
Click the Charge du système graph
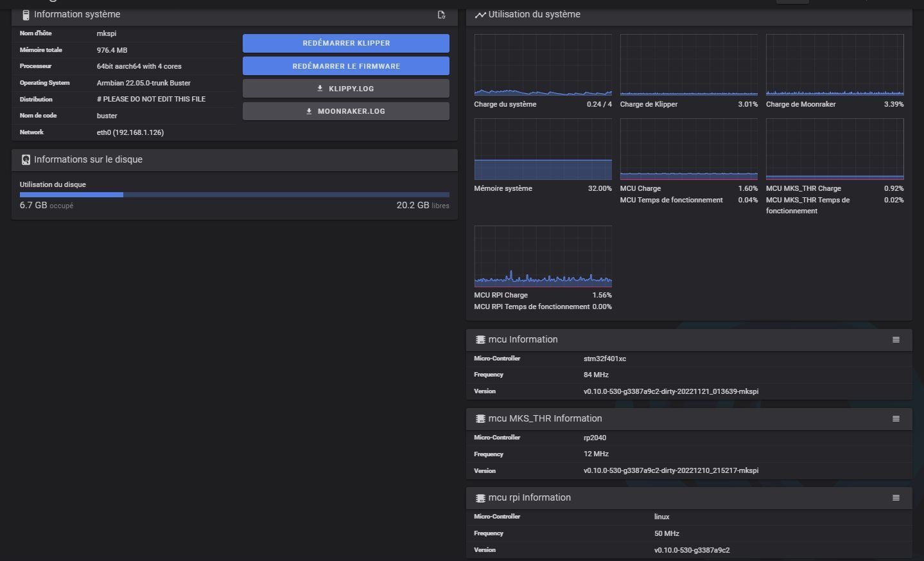543,65
